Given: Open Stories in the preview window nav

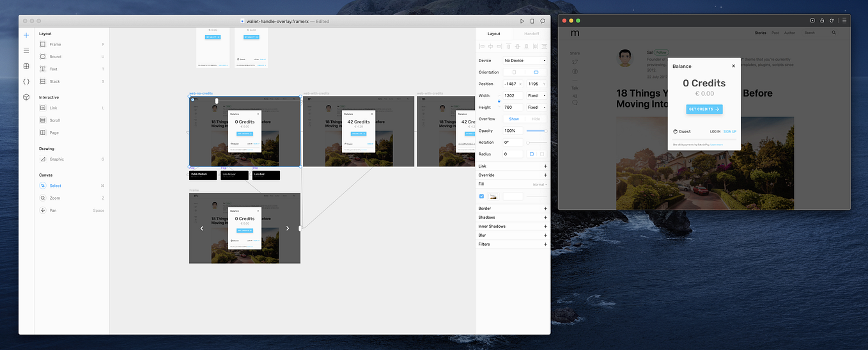Looking at the screenshot, I should tap(760, 33).
